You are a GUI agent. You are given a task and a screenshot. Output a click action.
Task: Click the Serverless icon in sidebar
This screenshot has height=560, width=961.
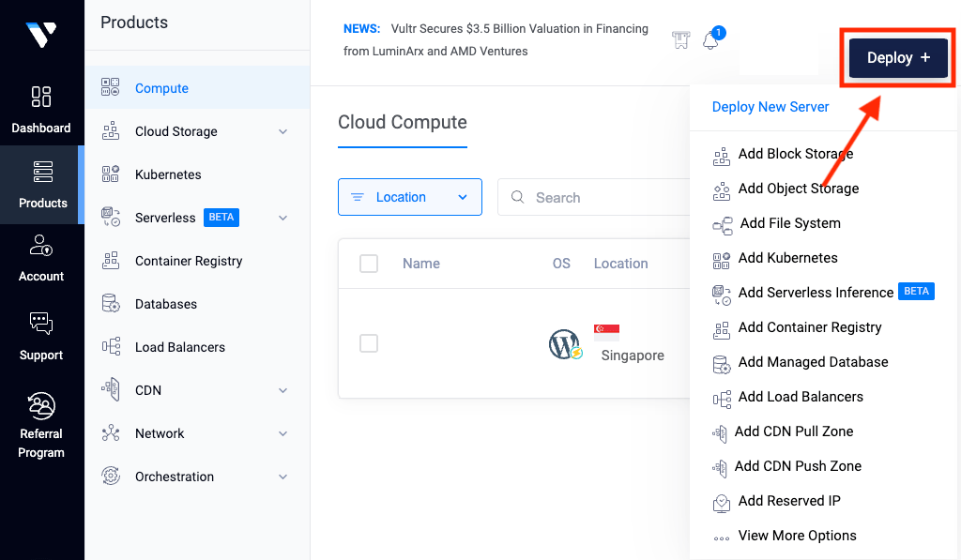tap(111, 217)
